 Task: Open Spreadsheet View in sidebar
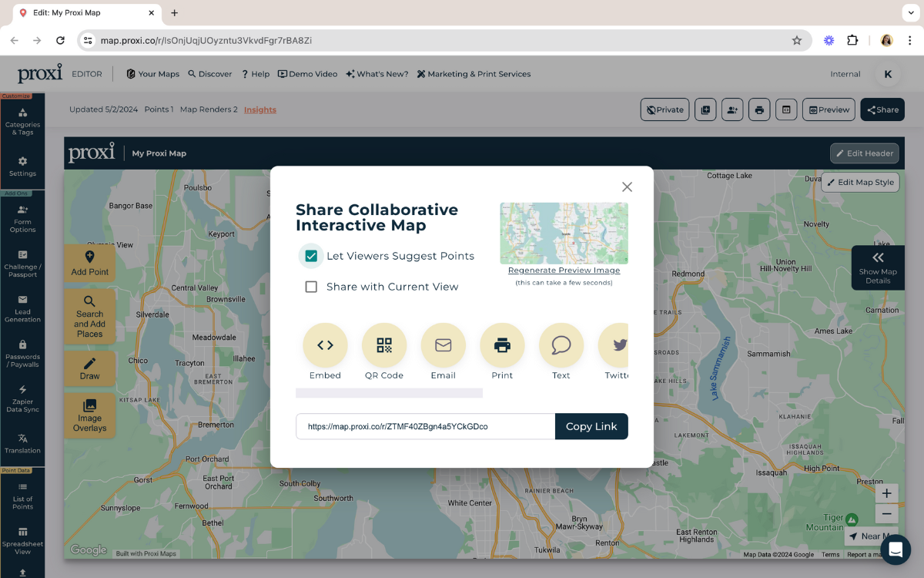tap(22, 540)
